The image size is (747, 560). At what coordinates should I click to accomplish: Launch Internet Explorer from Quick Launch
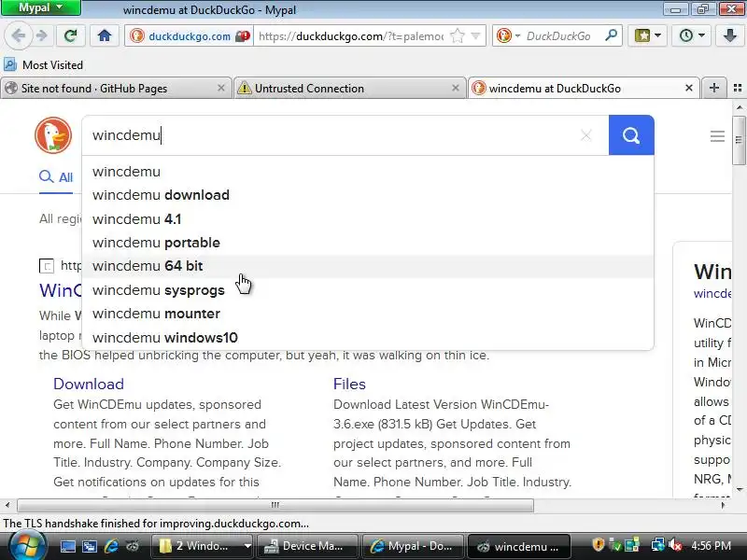pos(111,546)
